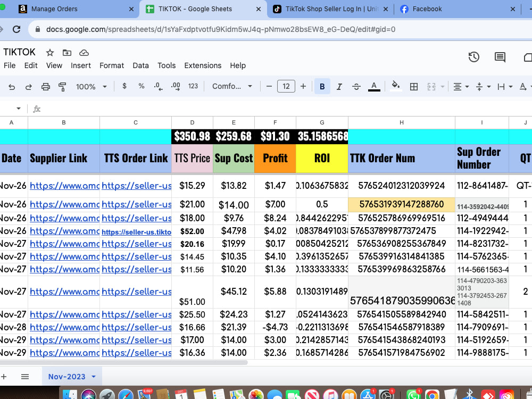
Task: Open the Extensions menu
Action: 203,65
